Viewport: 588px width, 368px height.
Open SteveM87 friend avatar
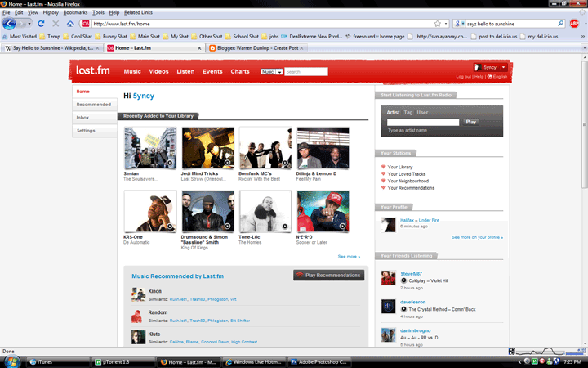[x=388, y=278]
